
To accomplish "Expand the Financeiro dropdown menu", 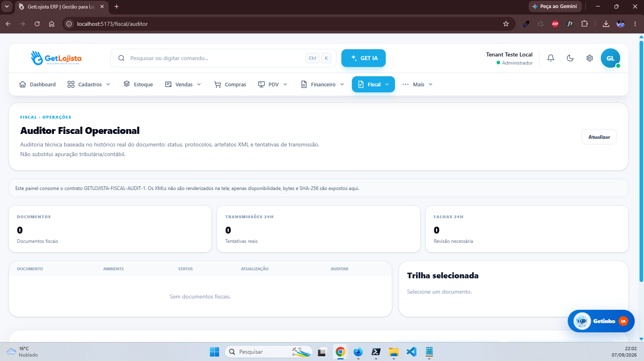I will coord(323,84).
